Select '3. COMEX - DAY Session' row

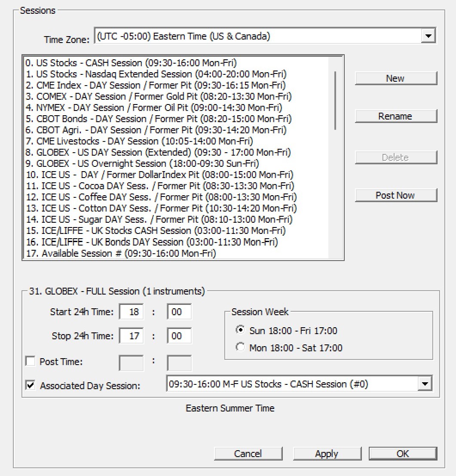tap(177, 97)
